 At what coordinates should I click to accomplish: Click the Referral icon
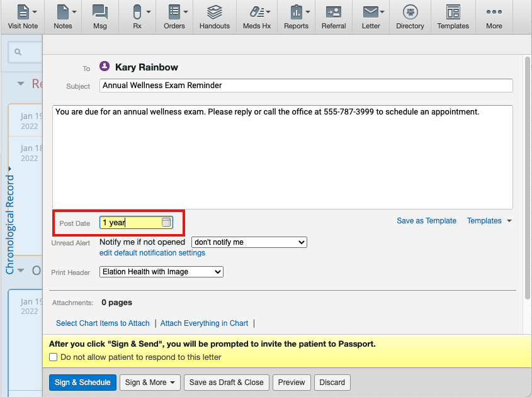click(x=334, y=12)
